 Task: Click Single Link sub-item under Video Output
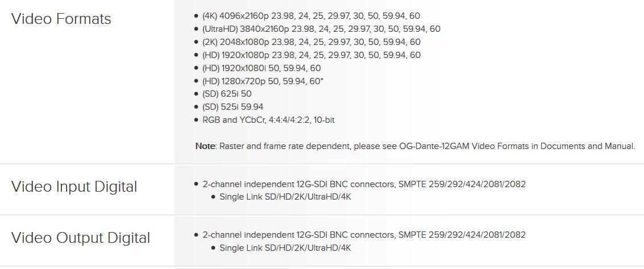click(285, 248)
